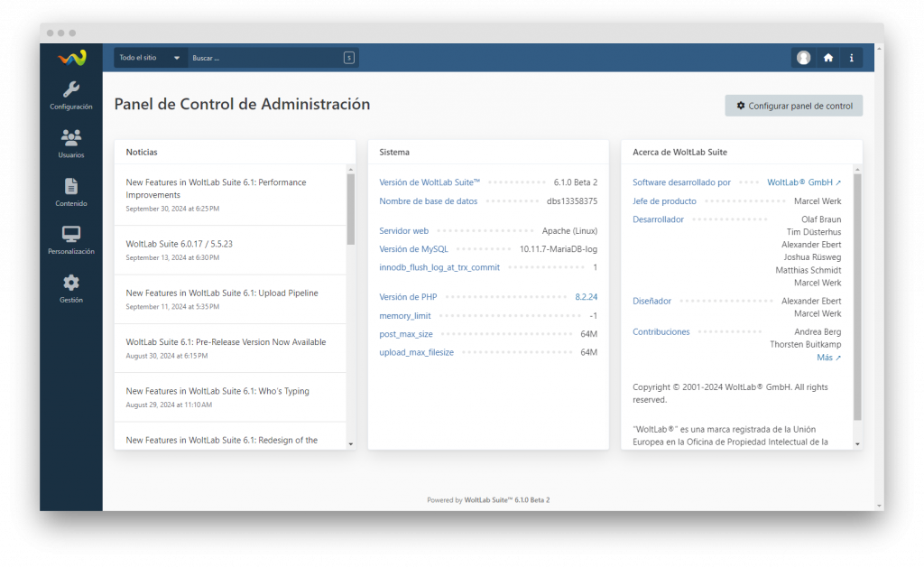Click down arrow of Acerca panel scrollbar
This screenshot has height=568, width=924.
[857, 444]
